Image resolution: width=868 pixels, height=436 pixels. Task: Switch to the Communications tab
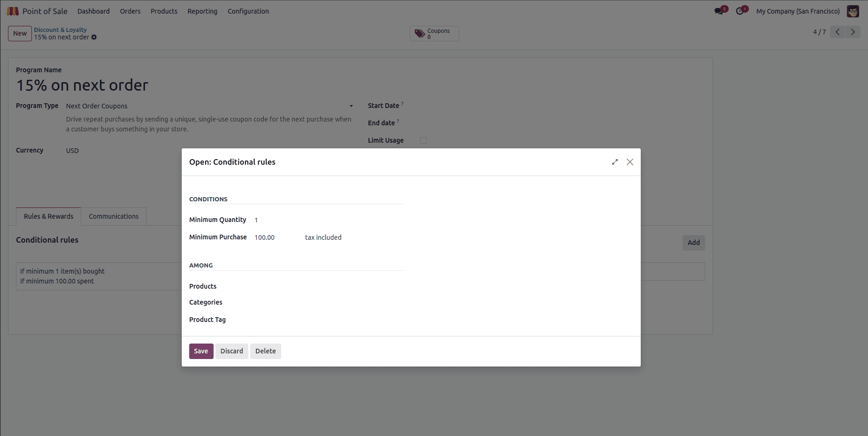pyautogui.click(x=114, y=216)
